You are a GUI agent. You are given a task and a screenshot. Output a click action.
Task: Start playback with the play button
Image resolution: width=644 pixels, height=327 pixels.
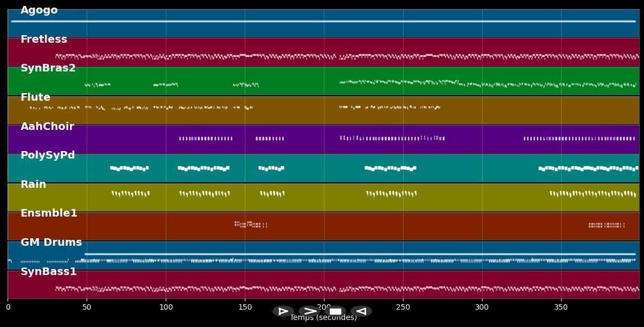pos(283,311)
